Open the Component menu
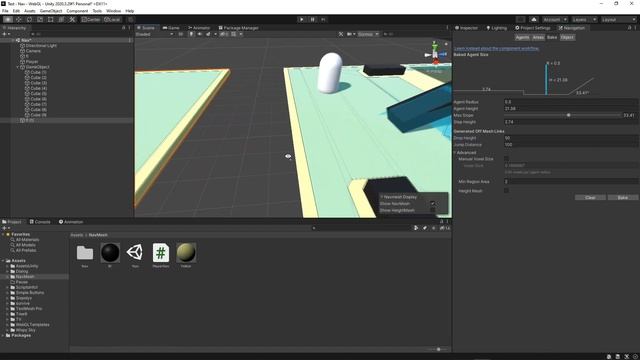The height and width of the screenshot is (360, 640). (x=77, y=11)
